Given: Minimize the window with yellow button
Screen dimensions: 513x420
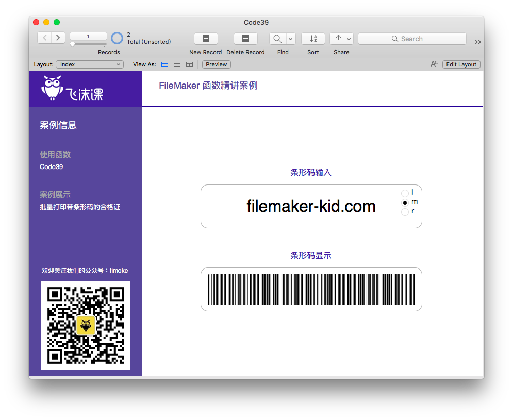Looking at the screenshot, I should (x=46, y=22).
